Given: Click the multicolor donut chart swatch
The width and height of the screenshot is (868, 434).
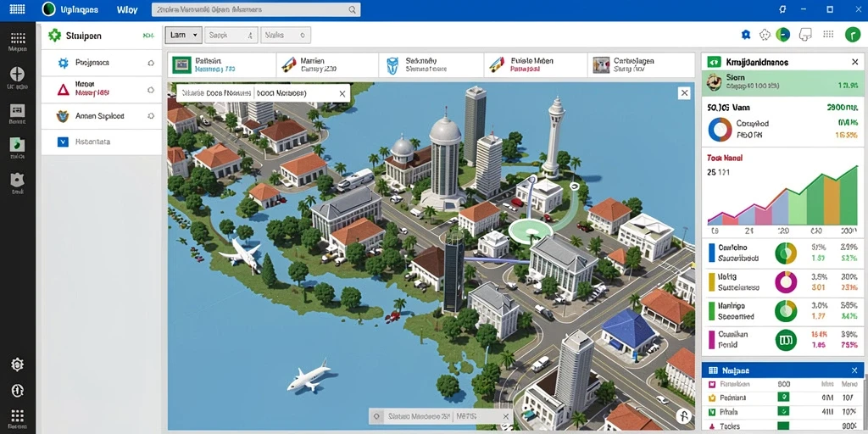Looking at the screenshot, I should (721, 129).
